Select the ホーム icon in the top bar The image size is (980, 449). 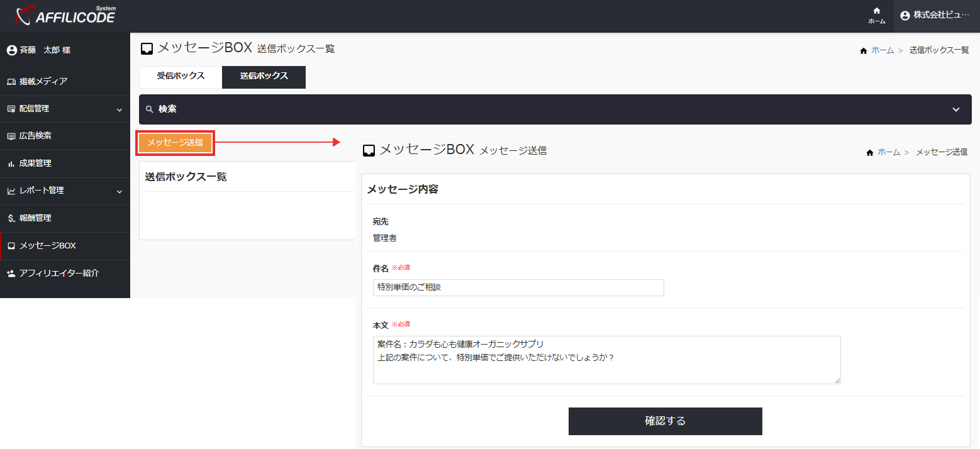click(876, 15)
